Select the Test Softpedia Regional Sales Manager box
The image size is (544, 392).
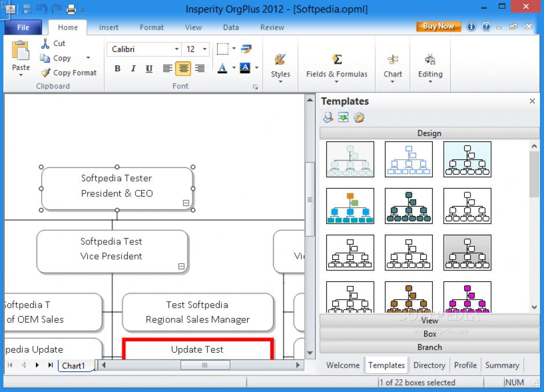pos(198,312)
